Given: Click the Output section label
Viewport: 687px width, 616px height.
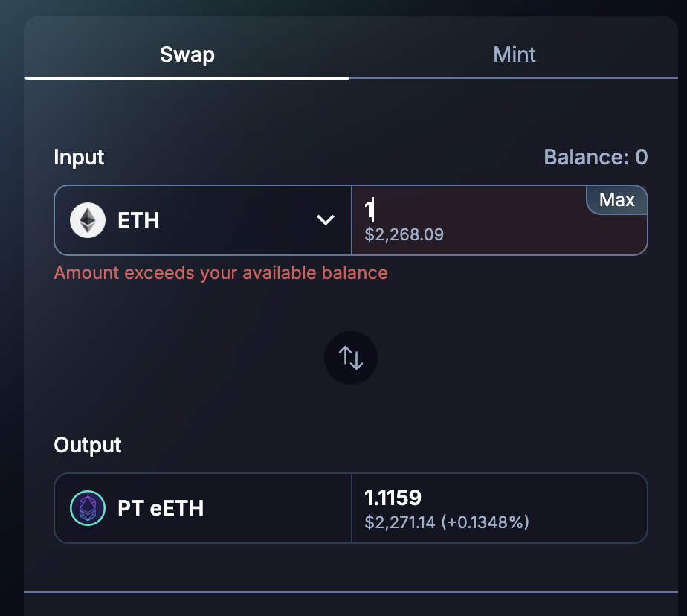Looking at the screenshot, I should [88, 445].
